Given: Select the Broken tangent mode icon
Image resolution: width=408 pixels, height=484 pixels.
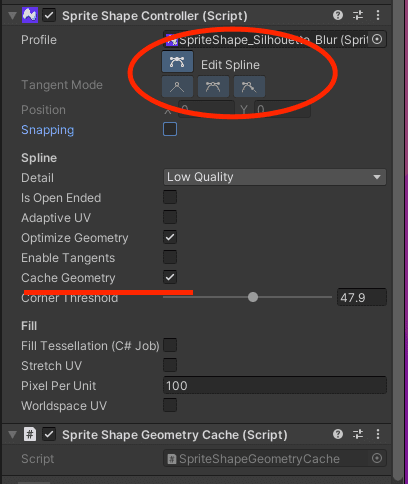Looking at the screenshot, I should pyautogui.click(x=249, y=87).
